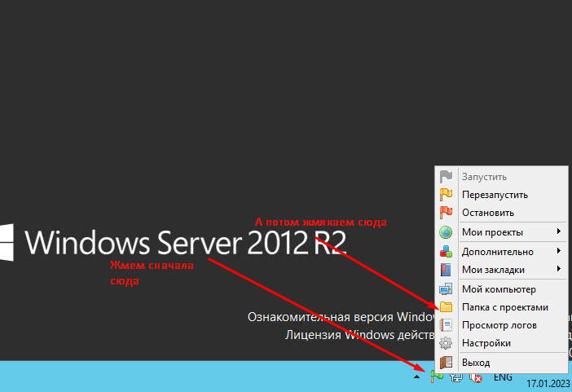Viewport: 572px width, 392px height.
Task: Open Дополнительно menu entry
Action: pos(501,252)
